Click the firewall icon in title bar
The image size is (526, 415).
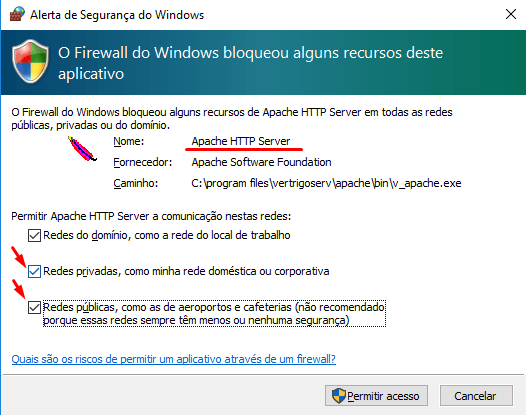click(17, 14)
